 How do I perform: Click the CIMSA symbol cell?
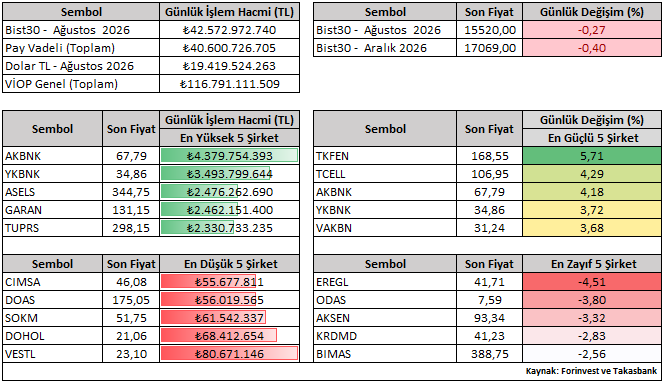point(52,282)
